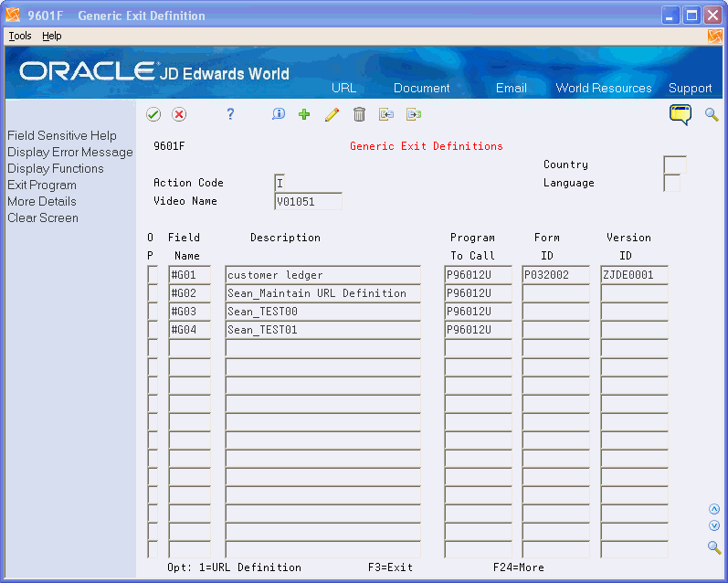
Task: Click description 'Sean_TEST00'
Action: click(x=322, y=312)
